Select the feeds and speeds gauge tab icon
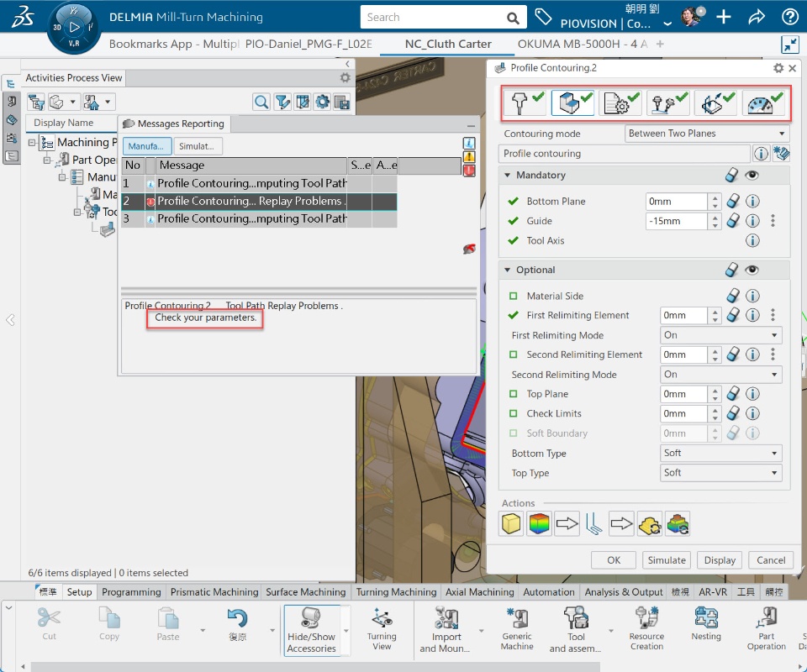 pyautogui.click(x=764, y=102)
